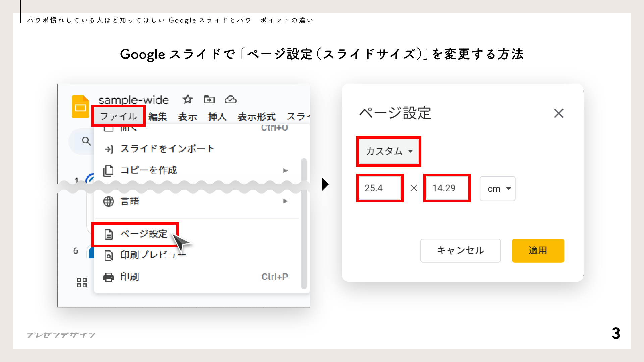Click the キャンセル button
The image size is (644, 362).
461,251
